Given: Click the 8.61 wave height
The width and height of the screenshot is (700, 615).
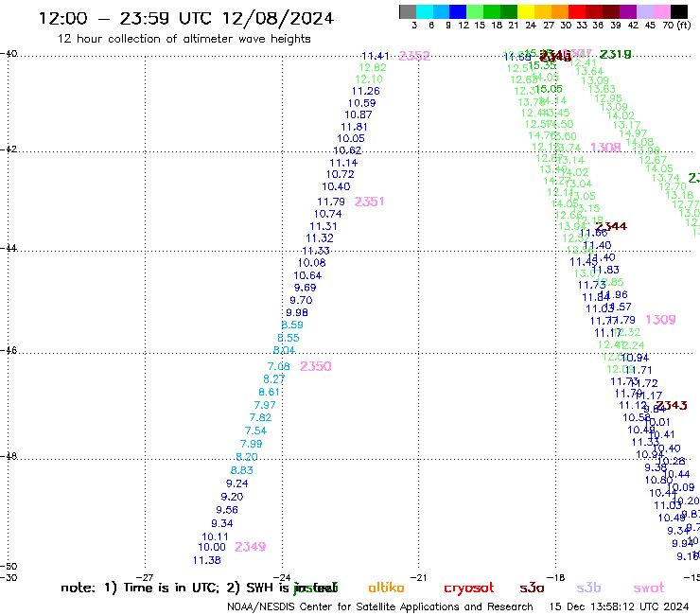Looking at the screenshot, I should 270,392.
